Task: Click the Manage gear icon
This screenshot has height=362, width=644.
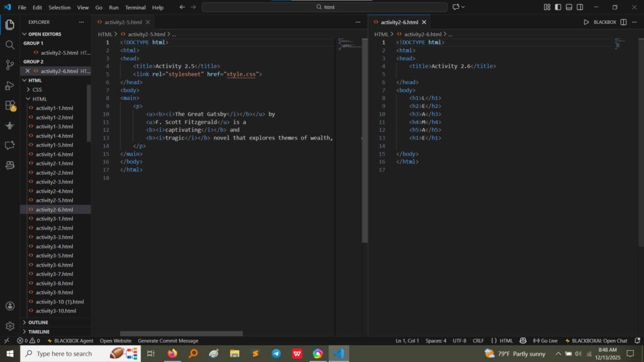Action: click(x=10, y=326)
